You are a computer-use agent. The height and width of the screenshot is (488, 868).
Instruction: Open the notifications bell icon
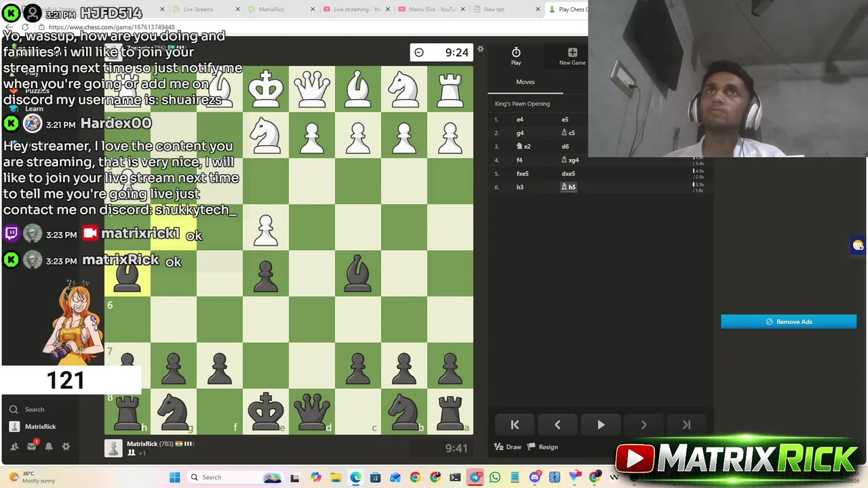[49, 446]
